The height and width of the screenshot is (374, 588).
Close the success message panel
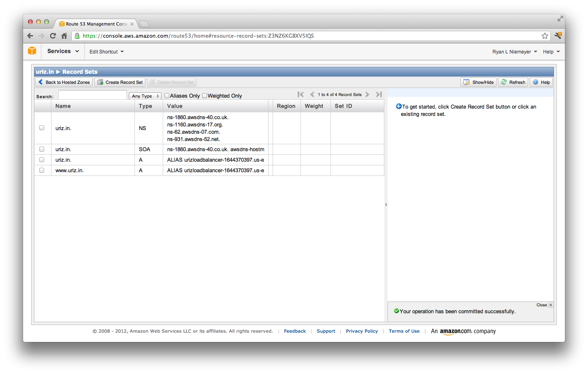click(550, 305)
